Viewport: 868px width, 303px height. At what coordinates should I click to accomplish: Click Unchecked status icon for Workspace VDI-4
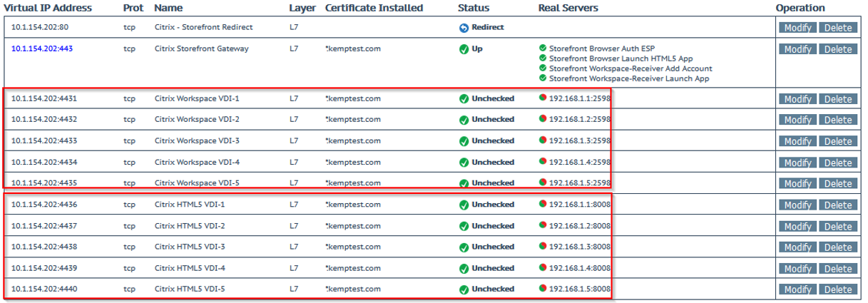464,163
